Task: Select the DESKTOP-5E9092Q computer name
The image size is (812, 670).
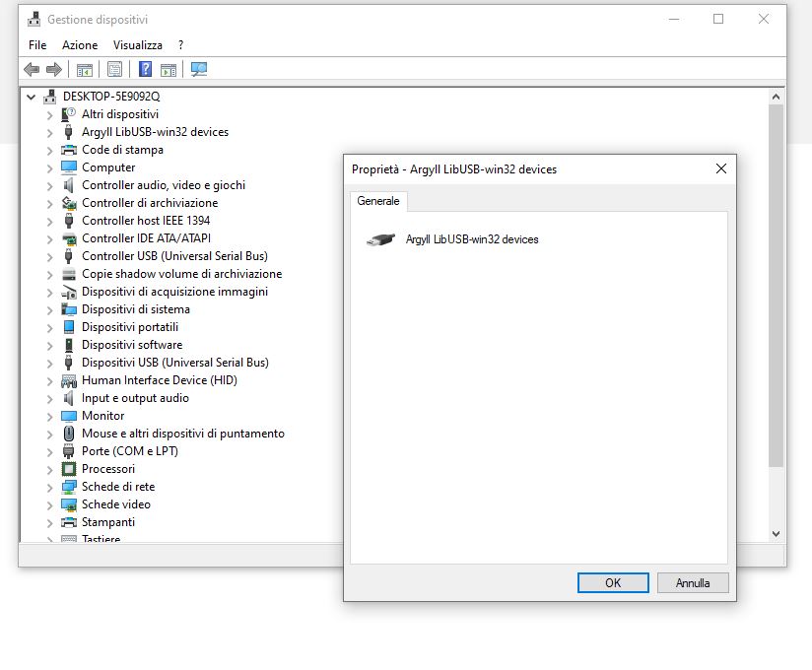Action: [111, 97]
